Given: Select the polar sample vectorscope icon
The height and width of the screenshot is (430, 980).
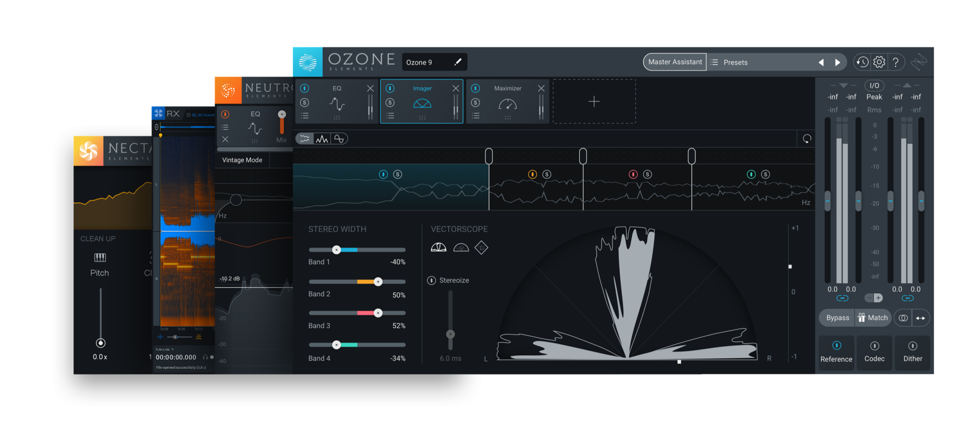Looking at the screenshot, I should click(x=461, y=248).
